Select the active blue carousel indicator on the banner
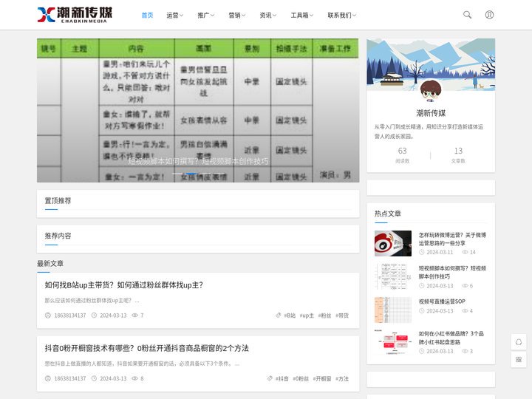532x399 pixels. 191,174
